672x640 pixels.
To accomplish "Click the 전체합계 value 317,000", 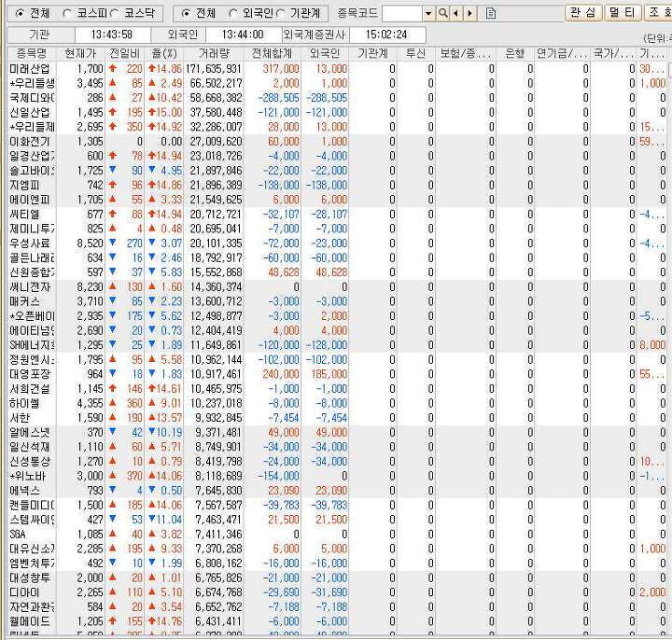I will click(281, 69).
